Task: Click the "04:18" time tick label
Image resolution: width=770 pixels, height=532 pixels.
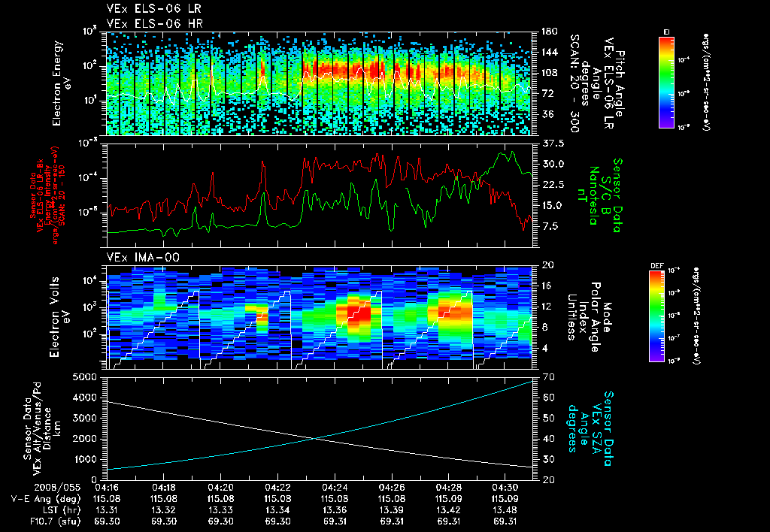Action: pos(163,488)
